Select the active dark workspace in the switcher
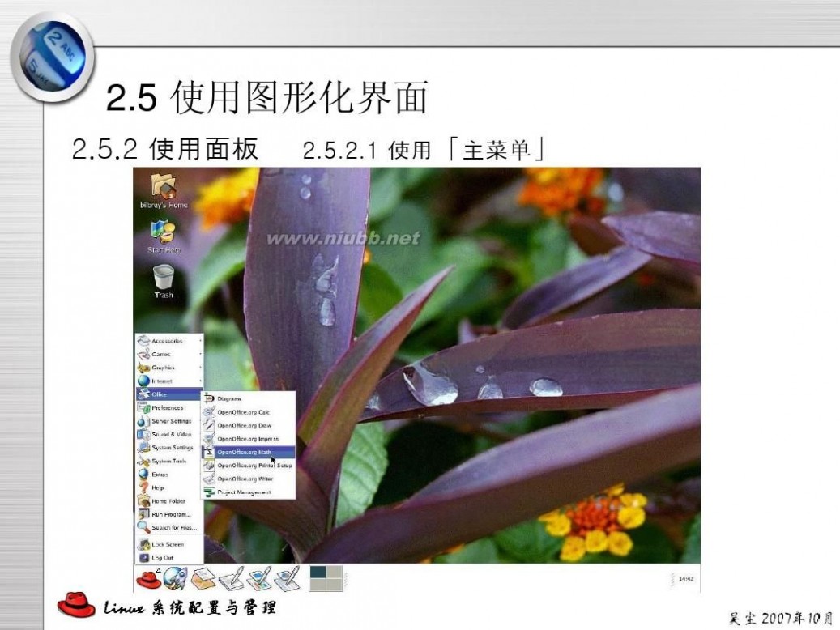 pyautogui.click(x=318, y=573)
